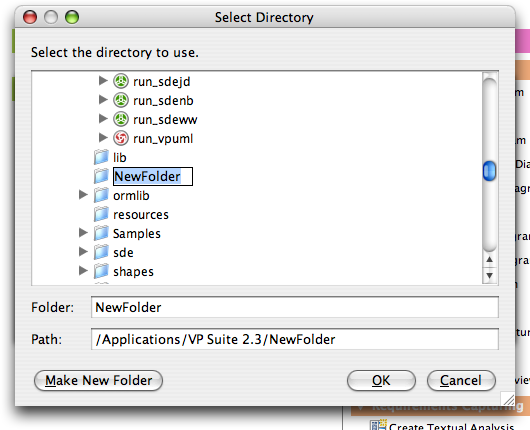Click the run_vpuml red app icon
This screenshot has width=530, height=430.
click(x=121, y=138)
